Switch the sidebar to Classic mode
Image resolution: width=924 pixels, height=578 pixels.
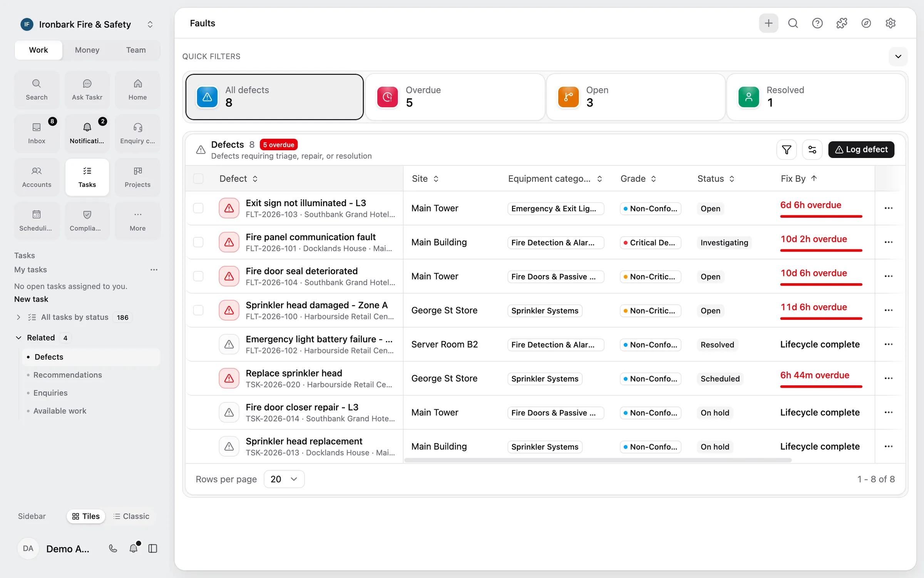[x=131, y=516]
